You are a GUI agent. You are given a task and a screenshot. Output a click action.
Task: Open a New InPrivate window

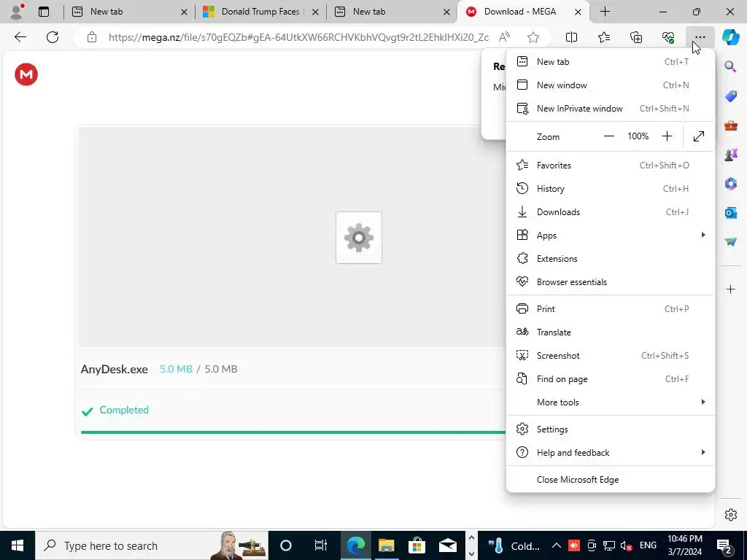click(x=611, y=108)
